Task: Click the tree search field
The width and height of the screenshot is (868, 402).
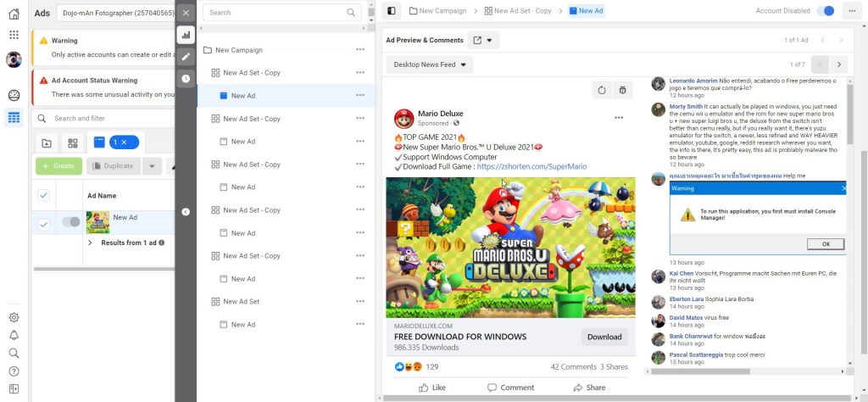Action: point(281,12)
